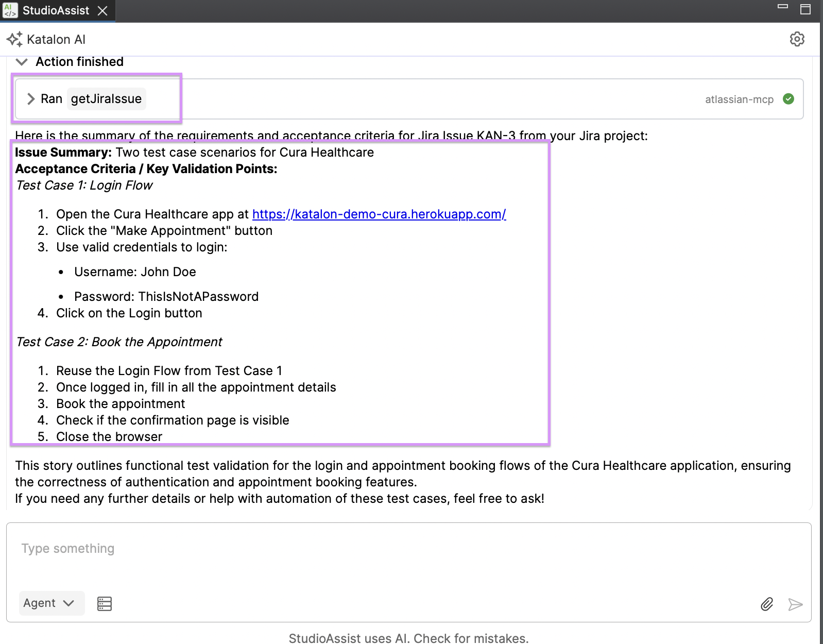Click the Katalon AI sparkle icon
823x644 pixels.
[x=14, y=39]
